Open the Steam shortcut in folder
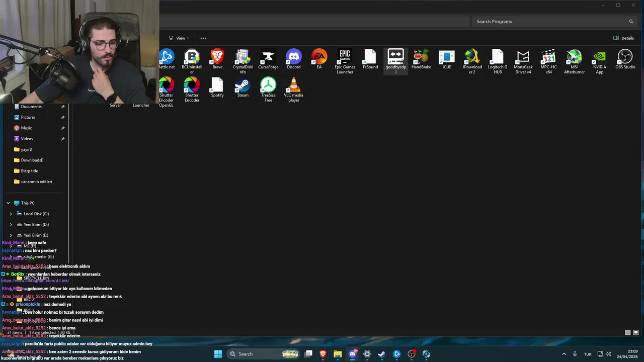This screenshot has height=362, width=644. (243, 87)
